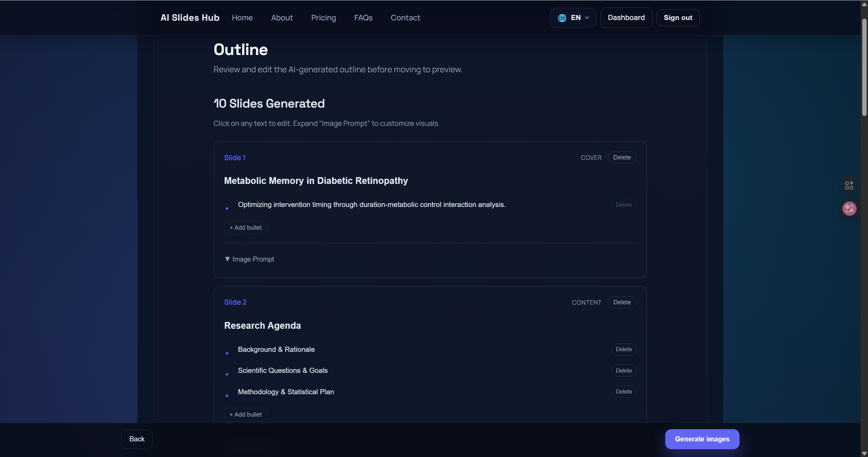
Task: Sign out of the account
Action: coord(677,17)
